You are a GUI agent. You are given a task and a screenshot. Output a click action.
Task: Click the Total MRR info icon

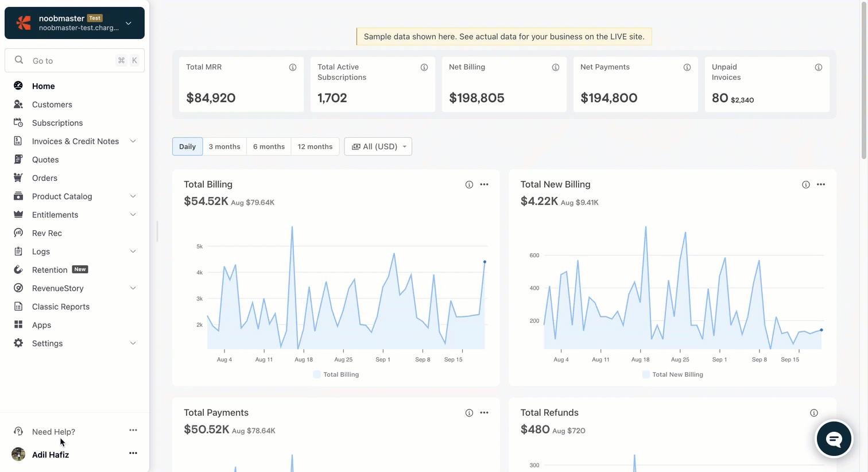(x=293, y=68)
